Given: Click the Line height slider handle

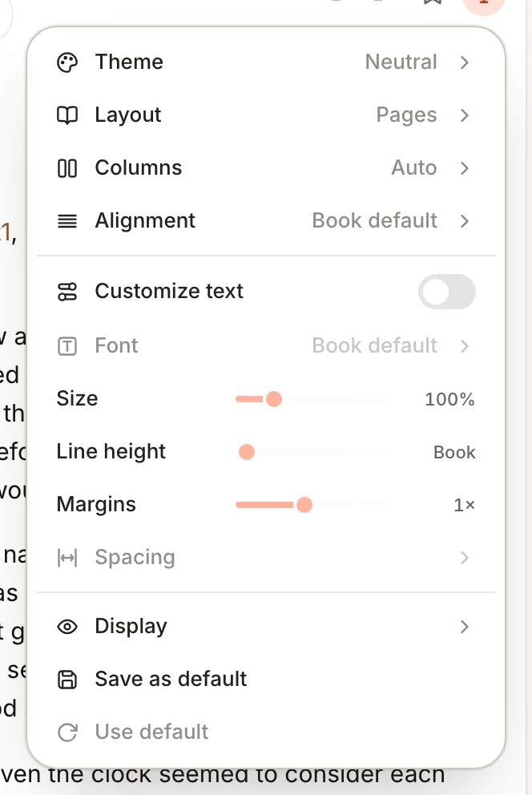Looking at the screenshot, I should pos(247,452).
